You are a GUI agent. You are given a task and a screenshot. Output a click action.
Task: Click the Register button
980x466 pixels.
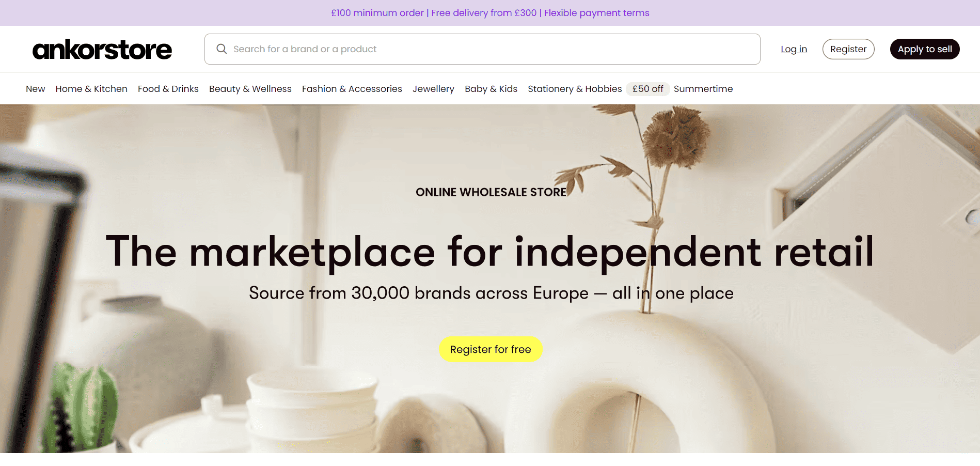848,49
